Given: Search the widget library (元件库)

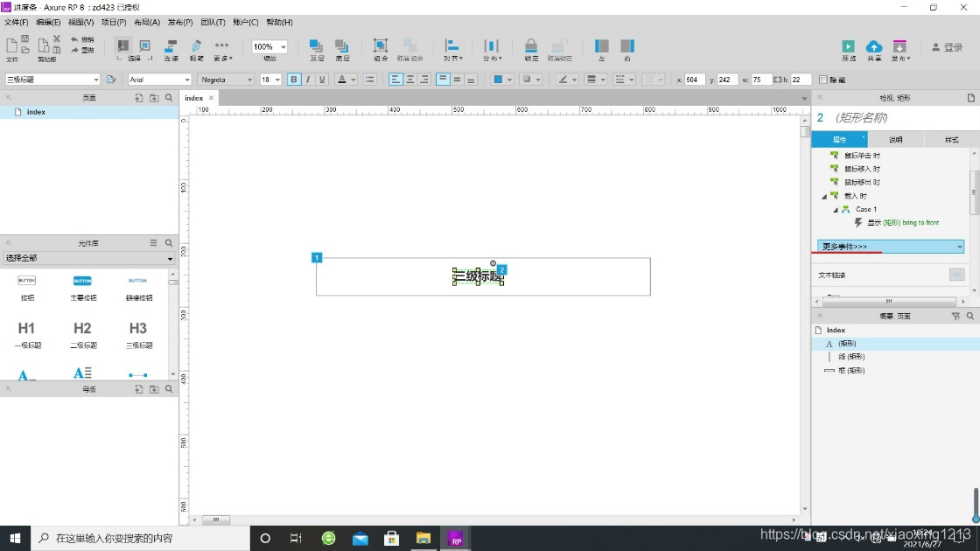Looking at the screenshot, I should [169, 243].
